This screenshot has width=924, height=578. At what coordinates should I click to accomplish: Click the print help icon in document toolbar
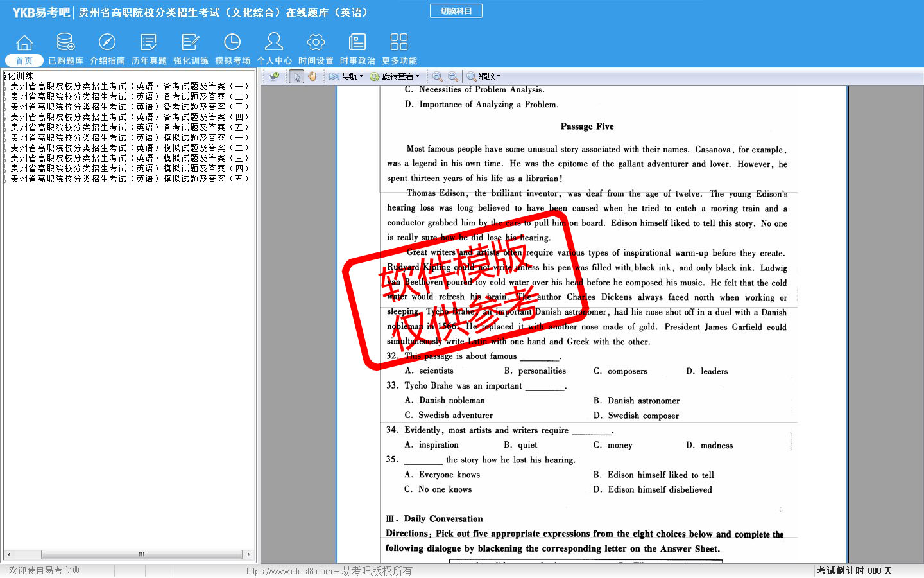tap(274, 76)
